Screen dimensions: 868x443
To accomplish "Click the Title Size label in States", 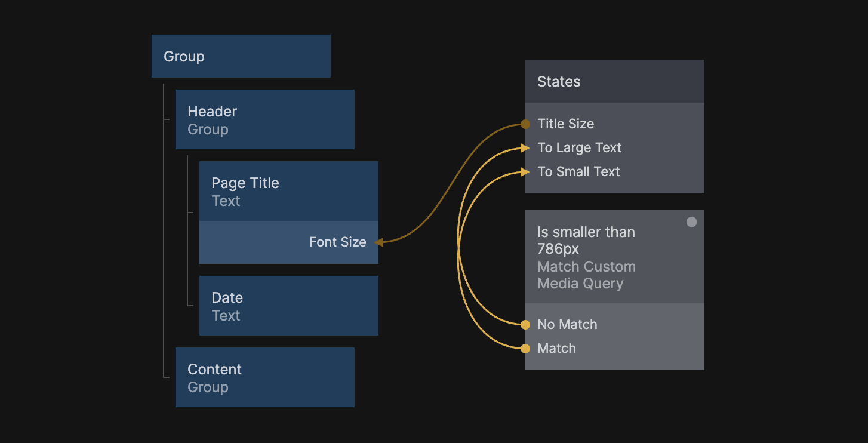I will pyautogui.click(x=565, y=124).
